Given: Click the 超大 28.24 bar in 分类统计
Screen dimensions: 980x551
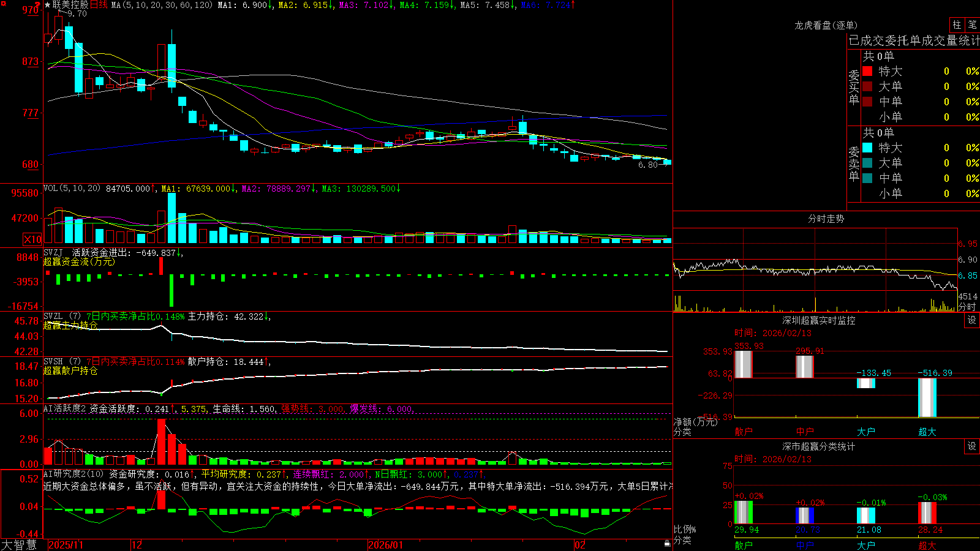Looking at the screenshot, I should click(x=927, y=513).
